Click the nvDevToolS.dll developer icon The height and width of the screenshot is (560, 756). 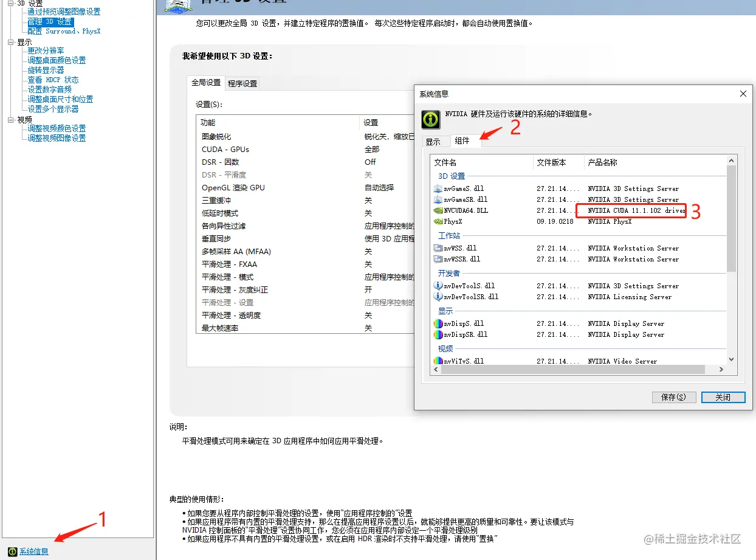(x=439, y=286)
